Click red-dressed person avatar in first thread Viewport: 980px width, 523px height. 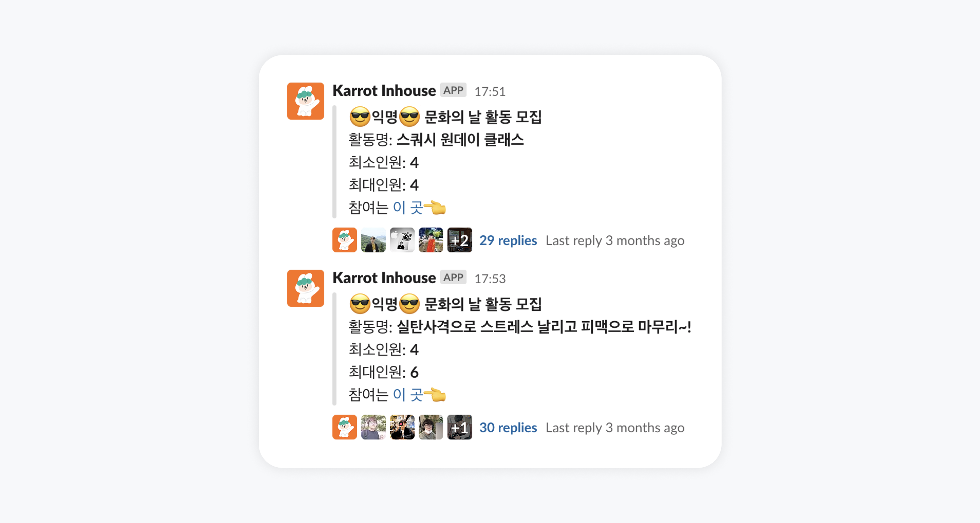[431, 240]
